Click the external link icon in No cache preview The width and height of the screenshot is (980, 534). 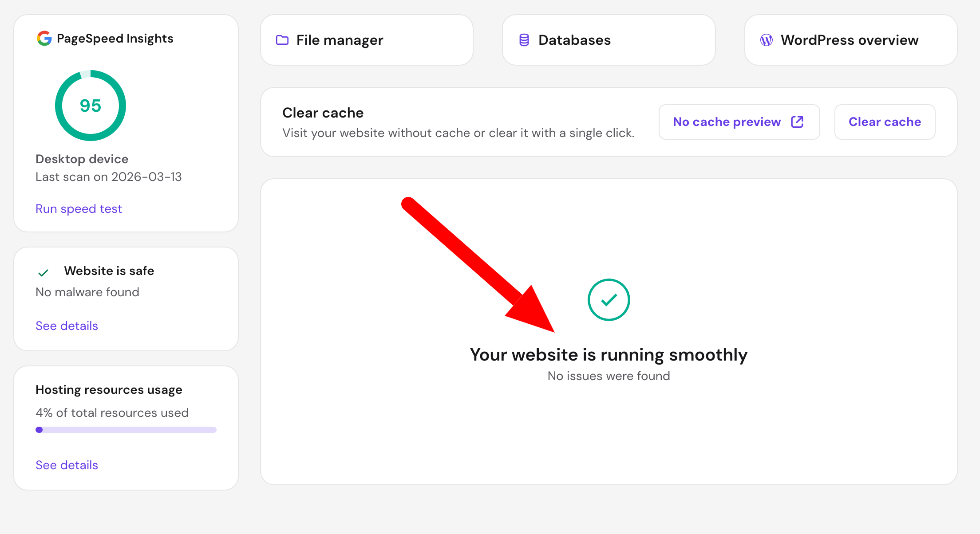click(797, 122)
